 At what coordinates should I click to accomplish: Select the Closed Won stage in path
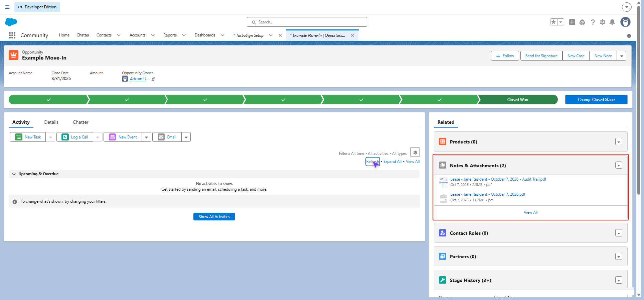click(x=518, y=100)
